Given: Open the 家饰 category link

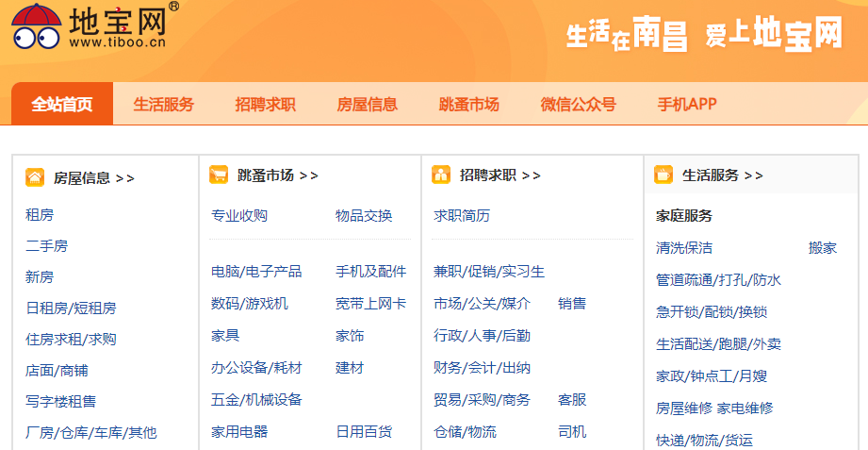Looking at the screenshot, I should [x=350, y=335].
